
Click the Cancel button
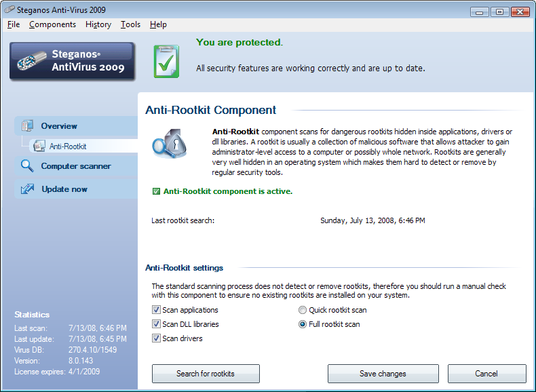[486, 374]
